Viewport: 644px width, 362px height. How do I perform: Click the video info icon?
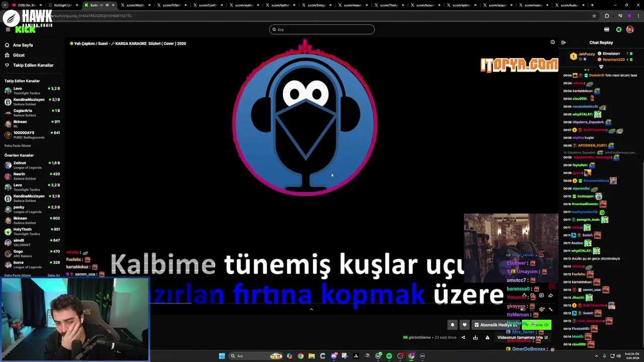coord(552,42)
